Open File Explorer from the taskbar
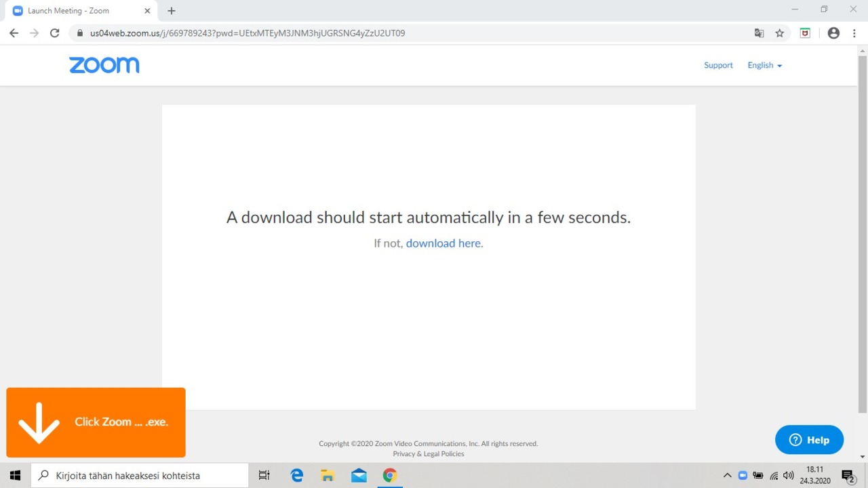 [328, 476]
